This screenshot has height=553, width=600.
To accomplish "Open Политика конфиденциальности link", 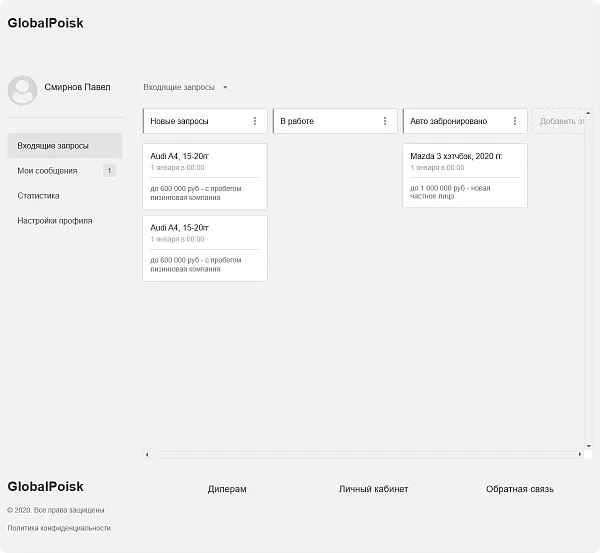I will pos(59,528).
